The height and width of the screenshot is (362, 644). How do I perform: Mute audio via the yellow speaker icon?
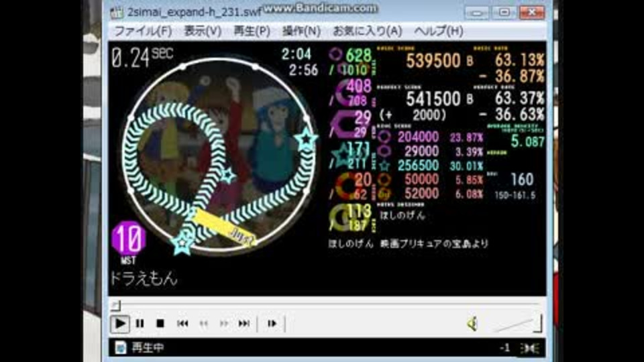[x=472, y=324]
